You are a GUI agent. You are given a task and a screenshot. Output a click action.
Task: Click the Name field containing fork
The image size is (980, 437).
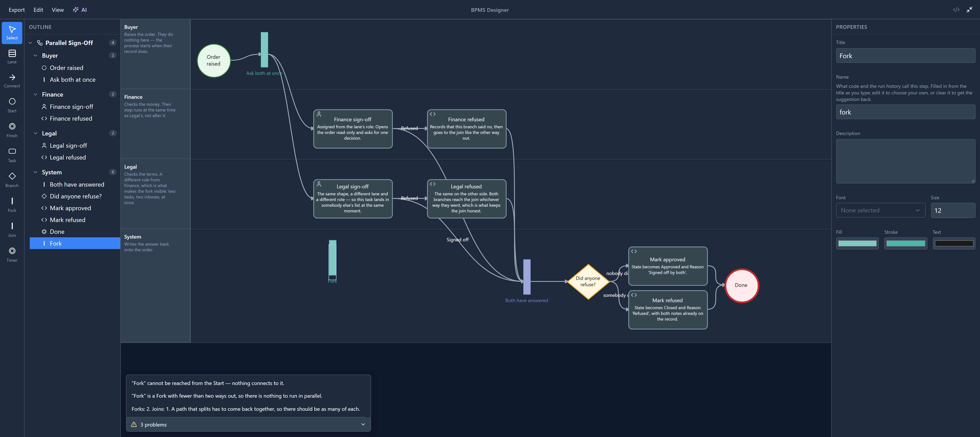pyautogui.click(x=905, y=112)
